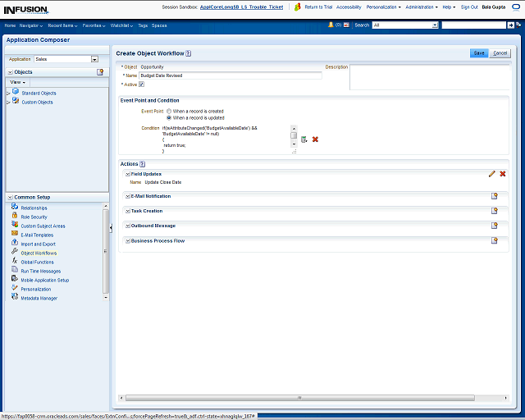Remove the condition using the red X icon

315,139
